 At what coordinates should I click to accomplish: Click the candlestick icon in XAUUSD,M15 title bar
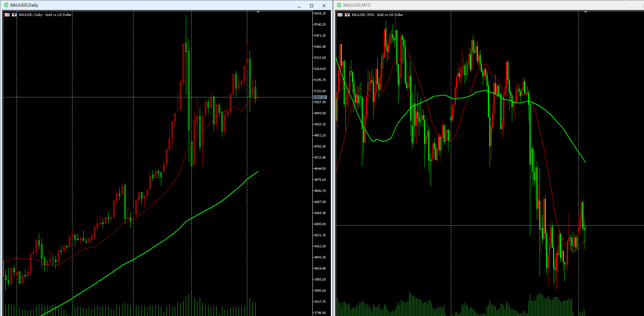point(339,5)
